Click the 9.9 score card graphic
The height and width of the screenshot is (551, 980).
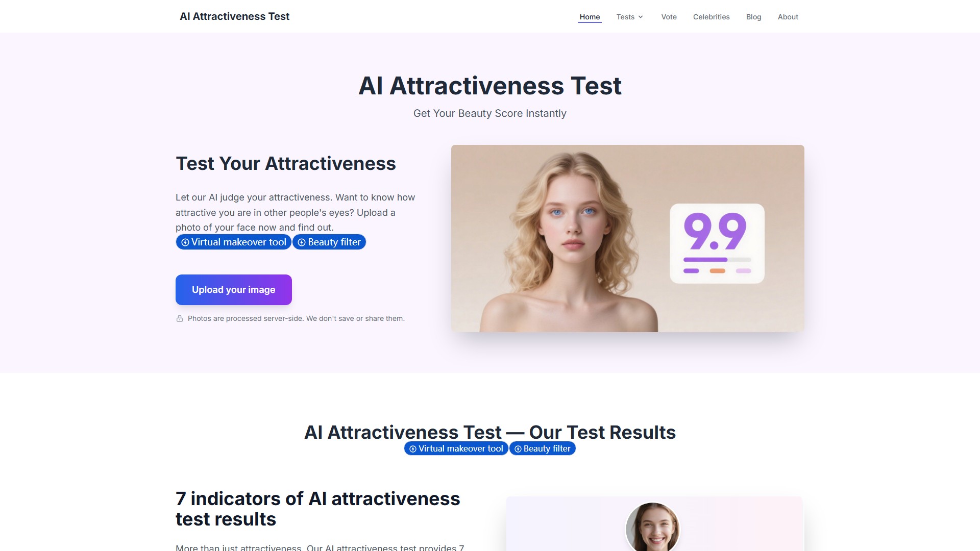pos(717,243)
